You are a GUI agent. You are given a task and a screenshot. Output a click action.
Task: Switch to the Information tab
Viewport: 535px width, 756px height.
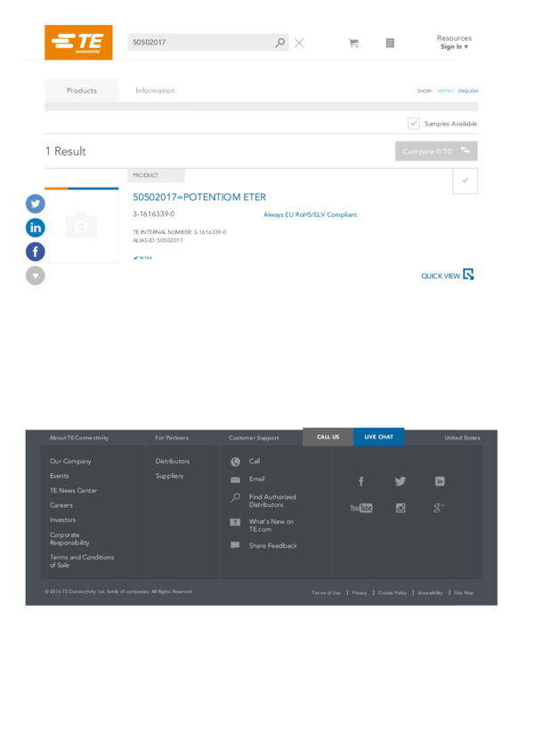[155, 90]
